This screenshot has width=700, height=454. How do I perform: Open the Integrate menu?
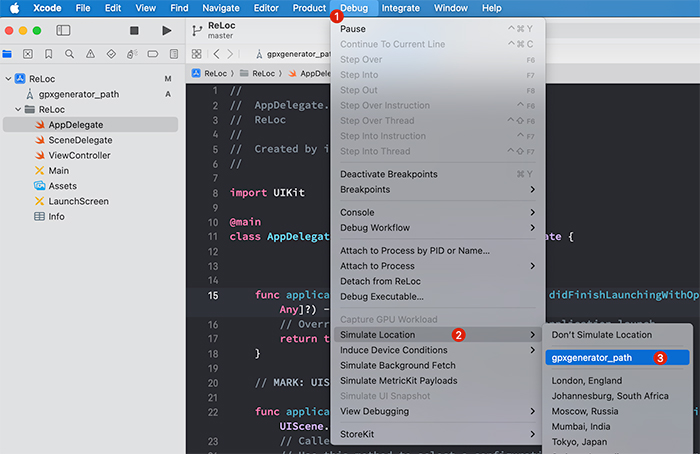point(400,8)
